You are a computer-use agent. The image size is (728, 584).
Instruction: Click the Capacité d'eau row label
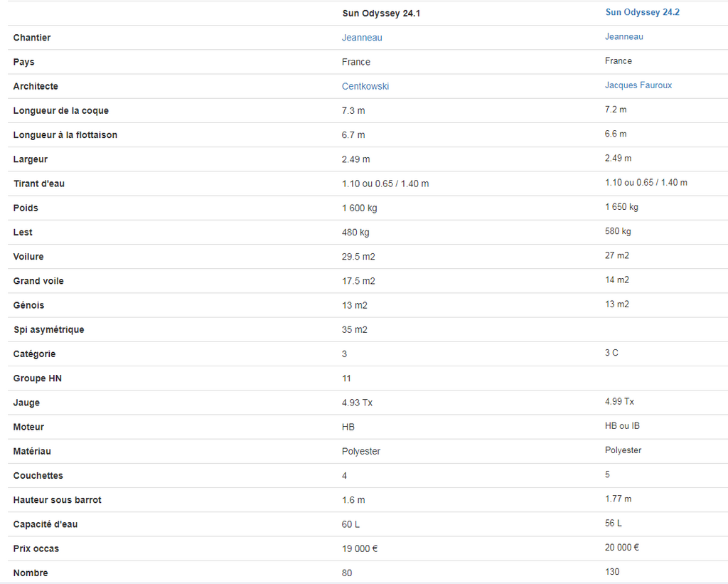[x=45, y=524]
